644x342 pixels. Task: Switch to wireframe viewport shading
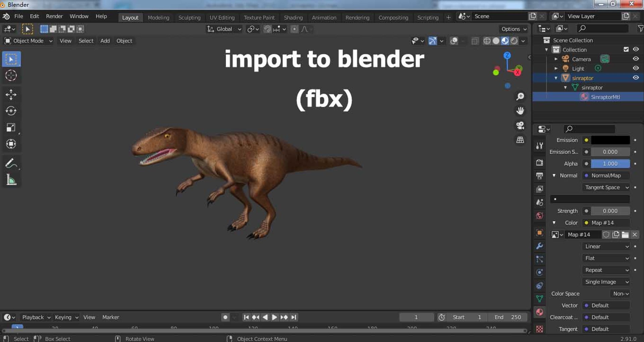coord(487,41)
